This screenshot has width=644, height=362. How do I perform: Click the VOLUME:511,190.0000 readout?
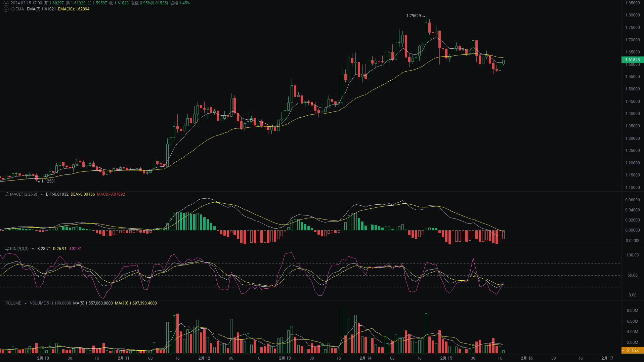[x=50, y=303]
